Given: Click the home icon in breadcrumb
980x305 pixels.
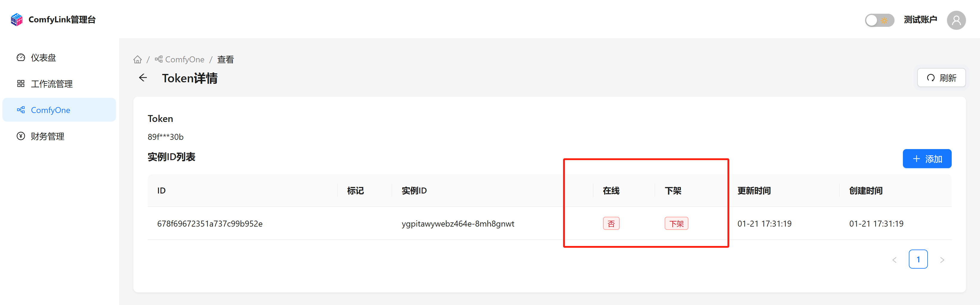Looking at the screenshot, I should [x=138, y=59].
